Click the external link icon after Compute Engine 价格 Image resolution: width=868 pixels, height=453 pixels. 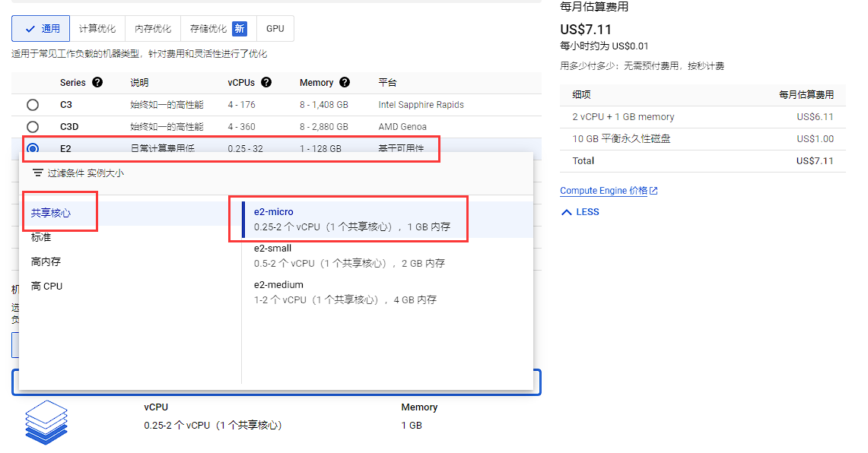point(653,191)
